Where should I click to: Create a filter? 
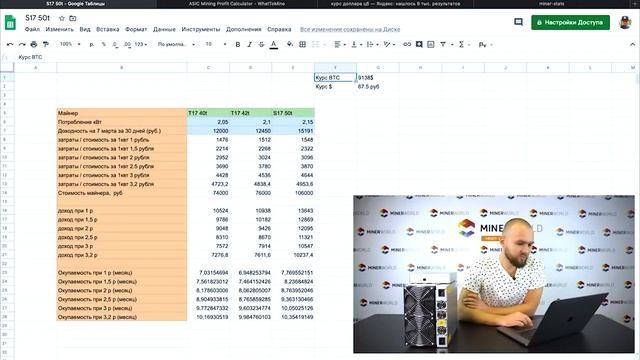tap(443, 44)
